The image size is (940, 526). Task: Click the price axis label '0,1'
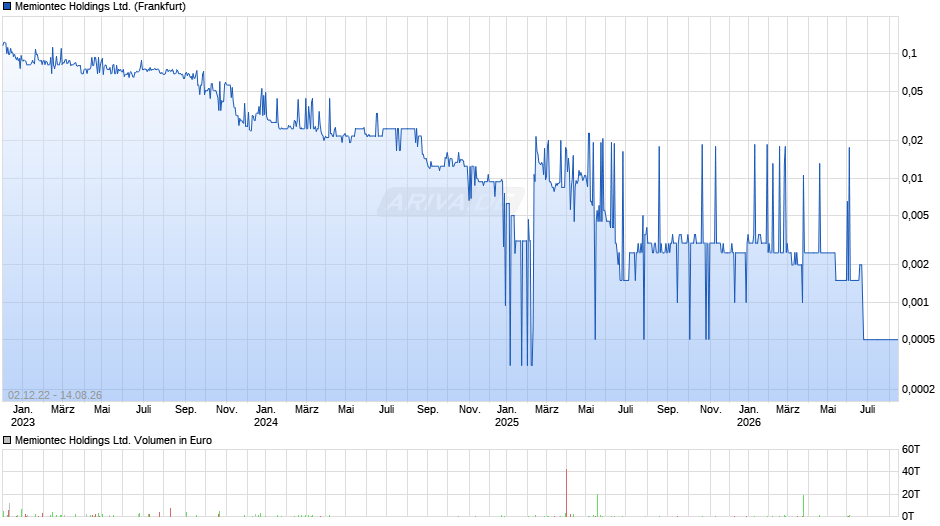pos(909,53)
